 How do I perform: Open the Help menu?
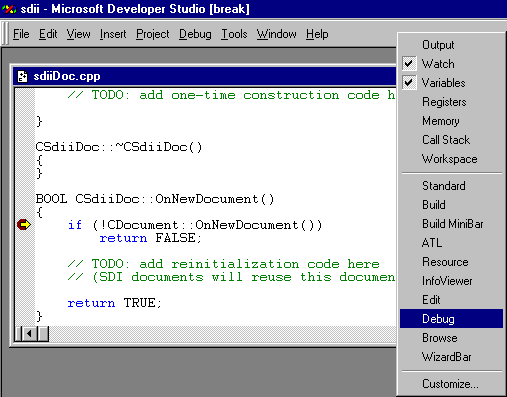pos(317,34)
